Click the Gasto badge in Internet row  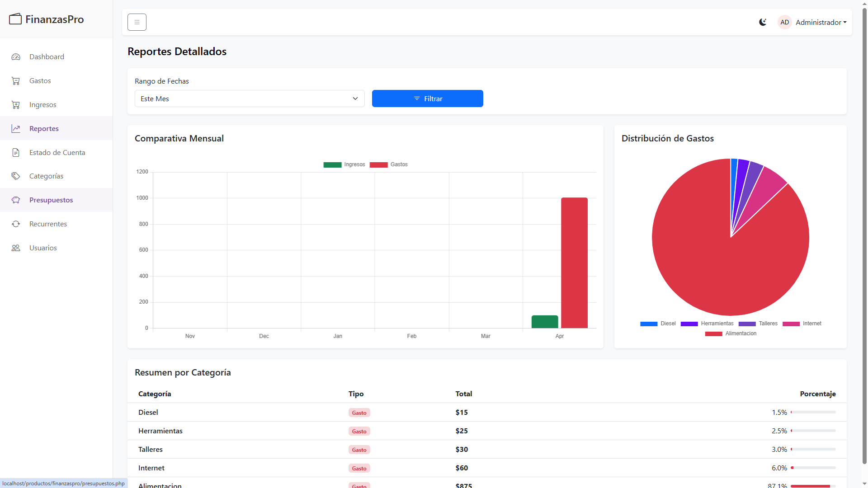click(x=359, y=469)
